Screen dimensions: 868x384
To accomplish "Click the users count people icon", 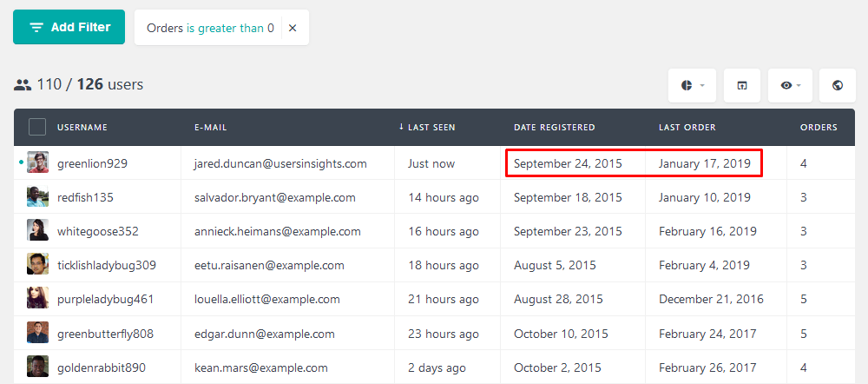I will pyautogui.click(x=23, y=85).
